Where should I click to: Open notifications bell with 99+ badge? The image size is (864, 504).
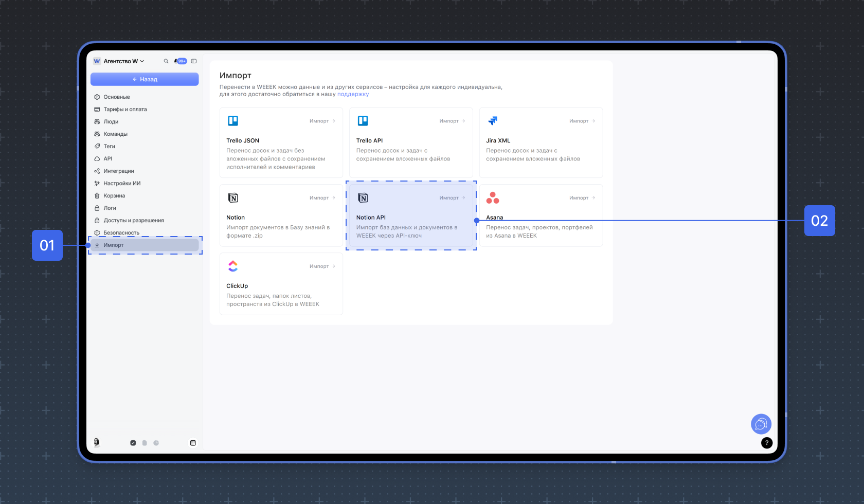click(181, 61)
